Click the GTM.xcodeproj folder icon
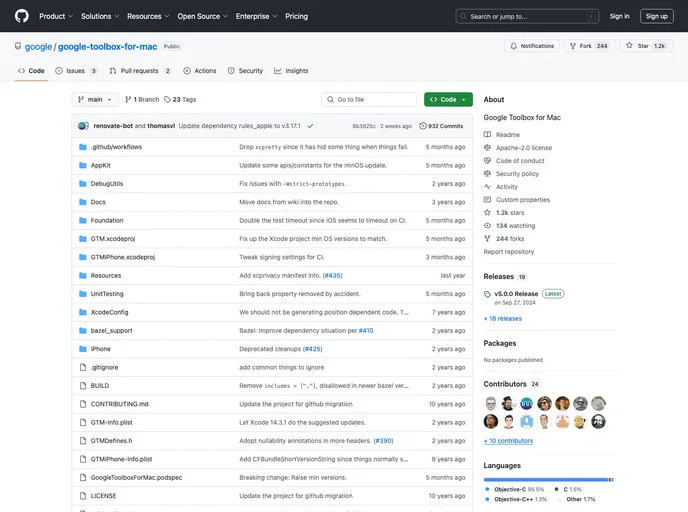The height and width of the screenshot is (512, 688). click(82, 239)
